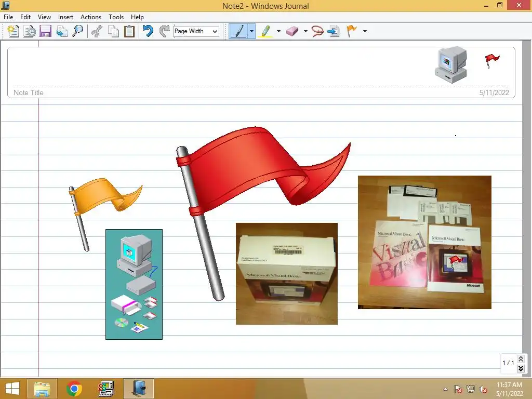Select the Pen tool
This screenshot has width=532, height=399.
point(238,31)
